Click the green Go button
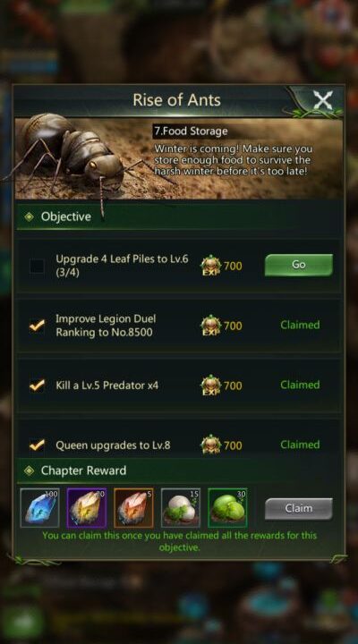358x644 pixels. 299,265
